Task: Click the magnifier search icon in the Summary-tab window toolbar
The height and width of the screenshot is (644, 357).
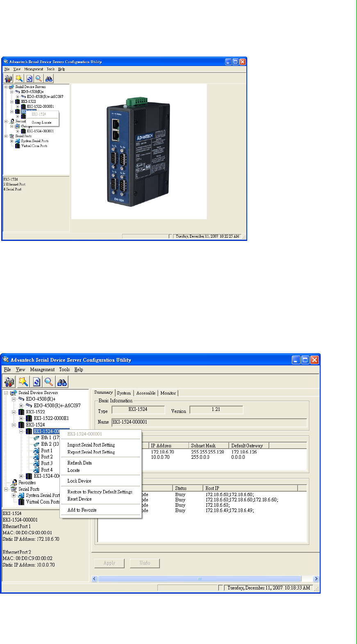Action: click(49, 382)
